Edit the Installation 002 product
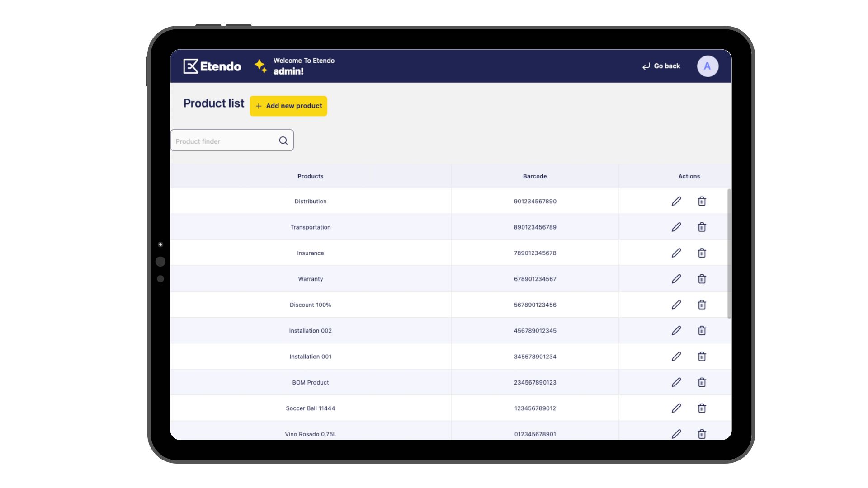 (x=676, y=330)
